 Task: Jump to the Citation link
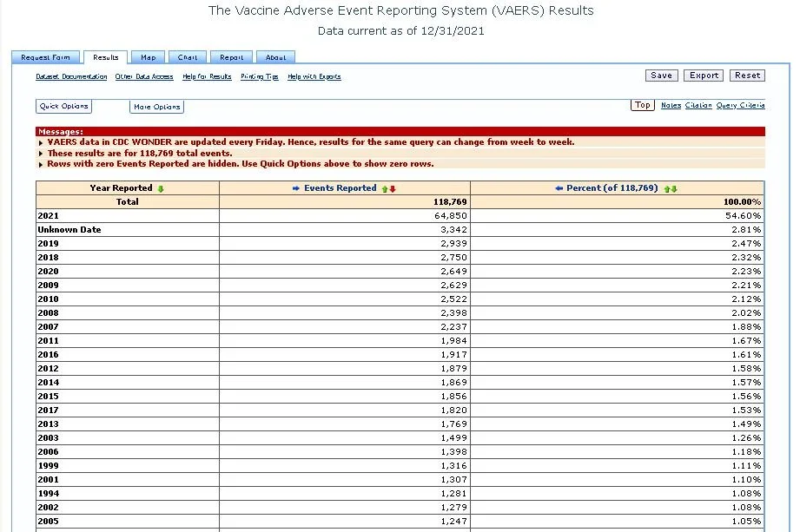coord(698,105)
